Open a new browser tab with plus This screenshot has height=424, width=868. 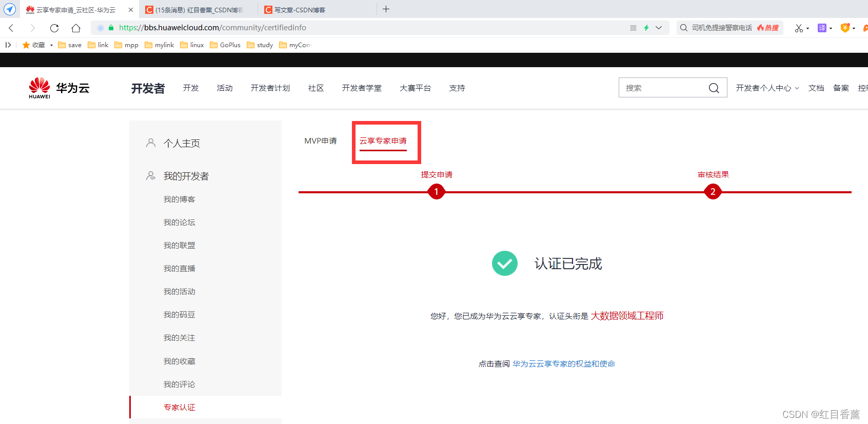(x=386, y=9)
